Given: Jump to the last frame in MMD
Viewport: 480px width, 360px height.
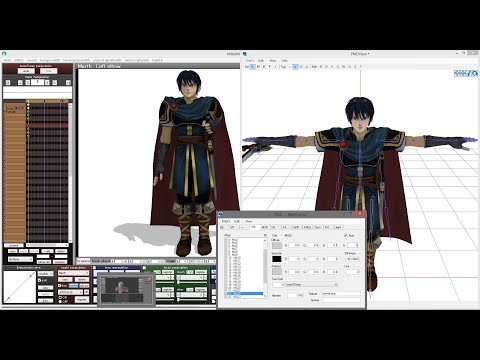Looking at the screenshot, I should pos(68,83).
